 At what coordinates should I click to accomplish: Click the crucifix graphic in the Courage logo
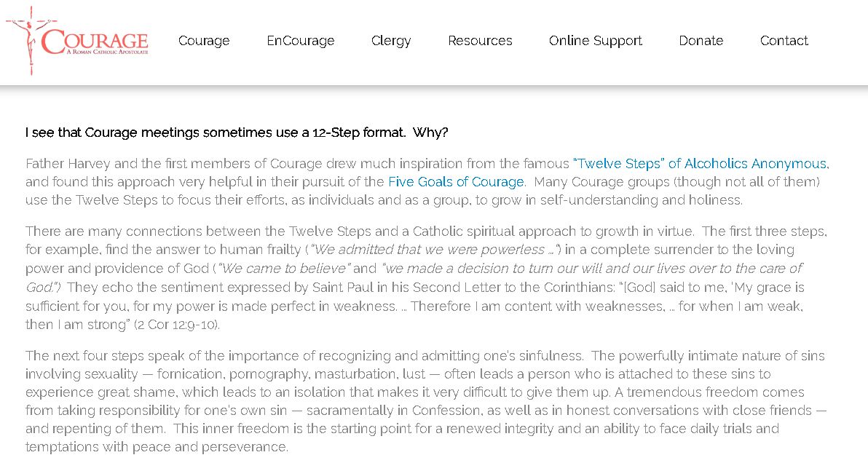tap(28, 41)
